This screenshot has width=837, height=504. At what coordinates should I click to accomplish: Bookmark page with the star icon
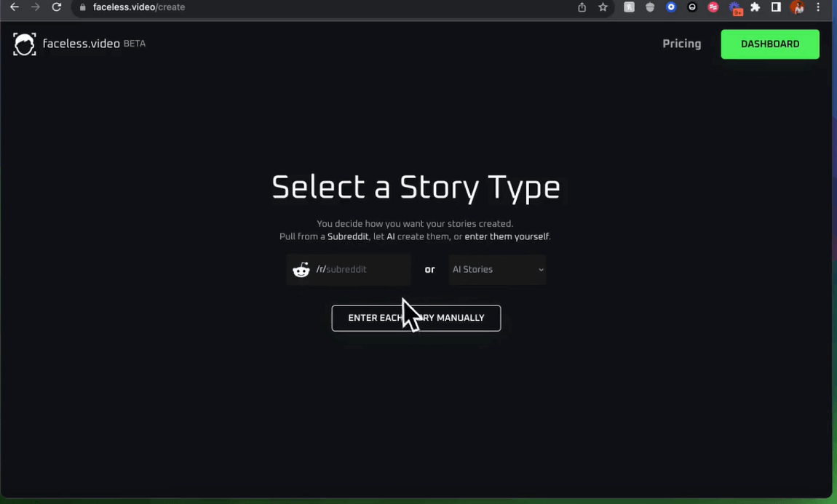point(603,7)
